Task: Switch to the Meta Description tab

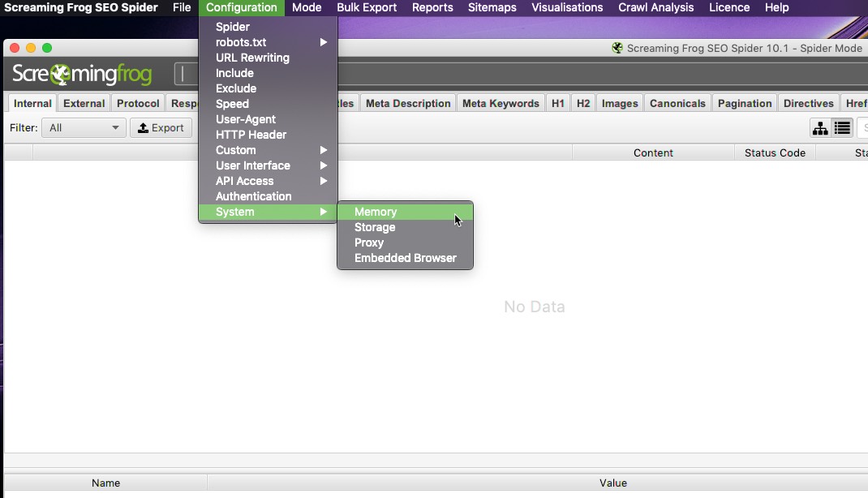Action: (407, 103)
